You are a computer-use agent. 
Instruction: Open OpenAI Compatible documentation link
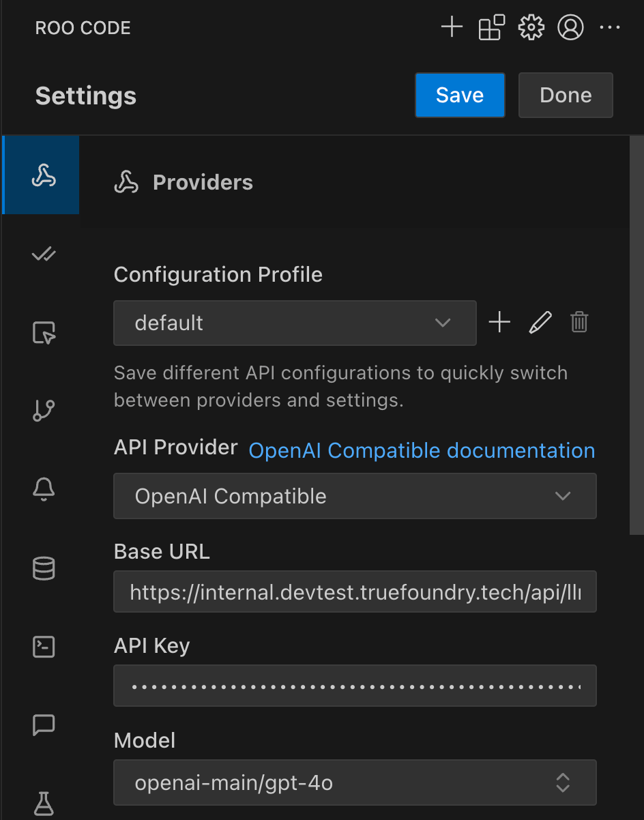pos(422,450)
